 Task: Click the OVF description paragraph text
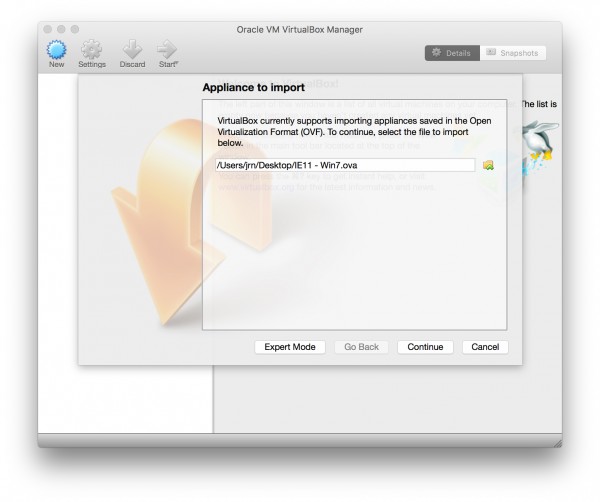354,132
